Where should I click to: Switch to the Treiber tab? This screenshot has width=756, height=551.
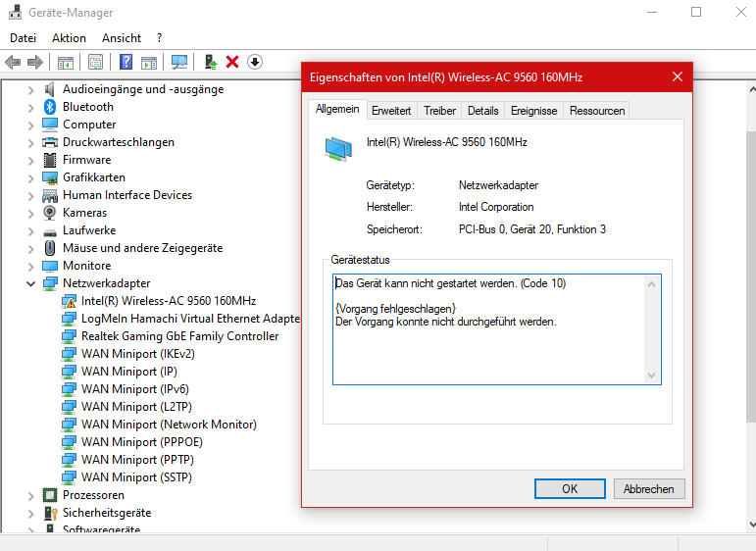pyautogui.click(x=439, y=111)
